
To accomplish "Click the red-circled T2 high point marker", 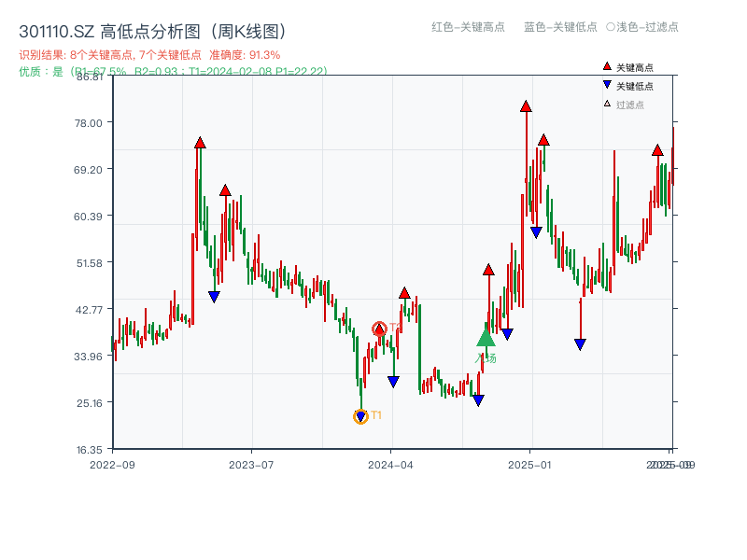I will click(380, 329).
